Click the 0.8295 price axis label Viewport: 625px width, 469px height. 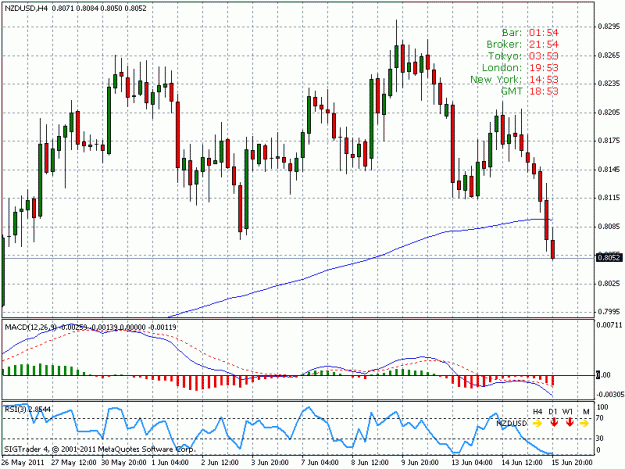tap(609, 26)
